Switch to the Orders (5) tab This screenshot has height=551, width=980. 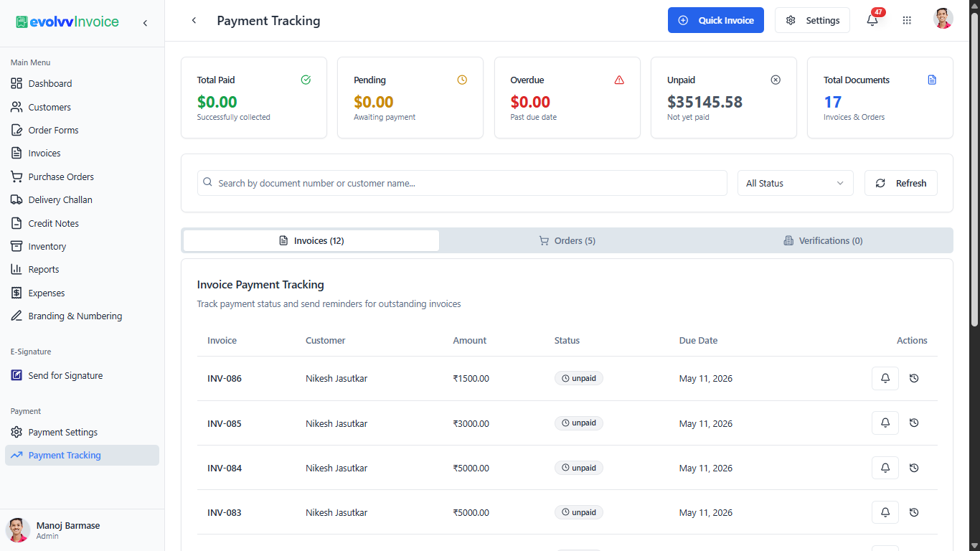[567, 240]
